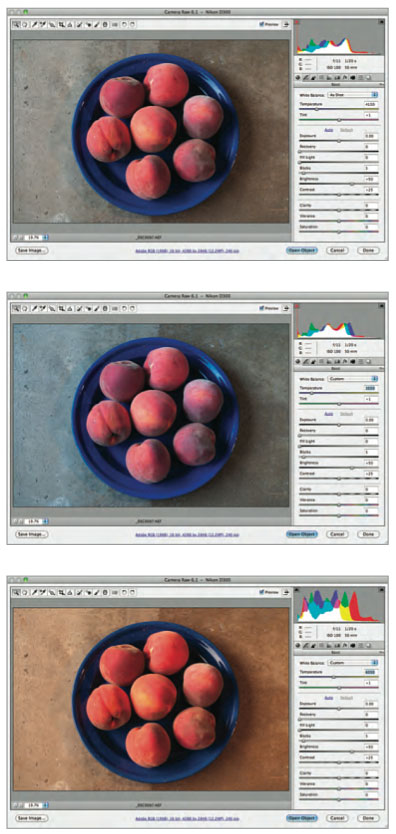Screen dimensions: 396x834
Task: Select the Crop tool in the blue-tinted window
Action: (x=61, y=308)
